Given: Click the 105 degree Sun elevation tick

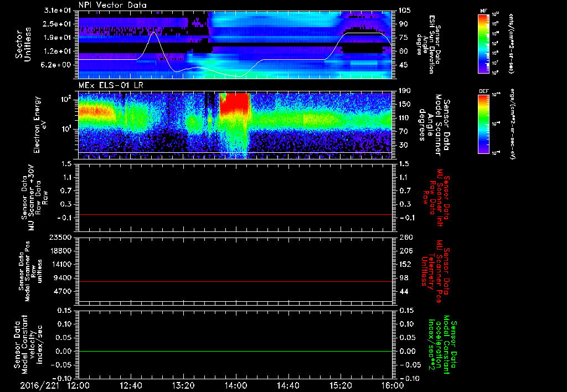Looking at the screenshot, I should click(406, 11).
